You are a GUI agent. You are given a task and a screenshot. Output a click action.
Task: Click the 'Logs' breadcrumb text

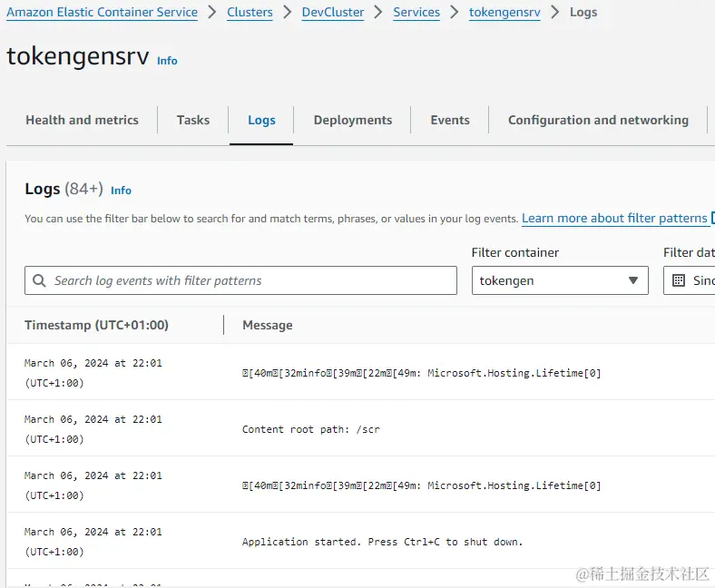[x=583, y=13]
